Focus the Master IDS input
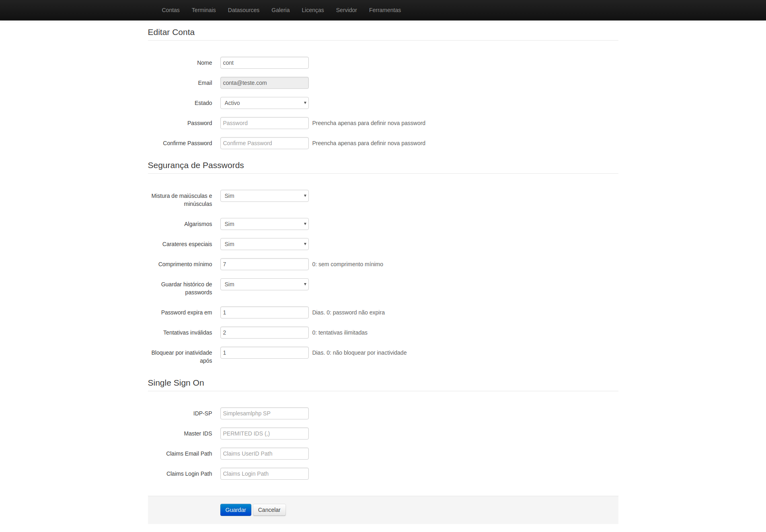 264,433
